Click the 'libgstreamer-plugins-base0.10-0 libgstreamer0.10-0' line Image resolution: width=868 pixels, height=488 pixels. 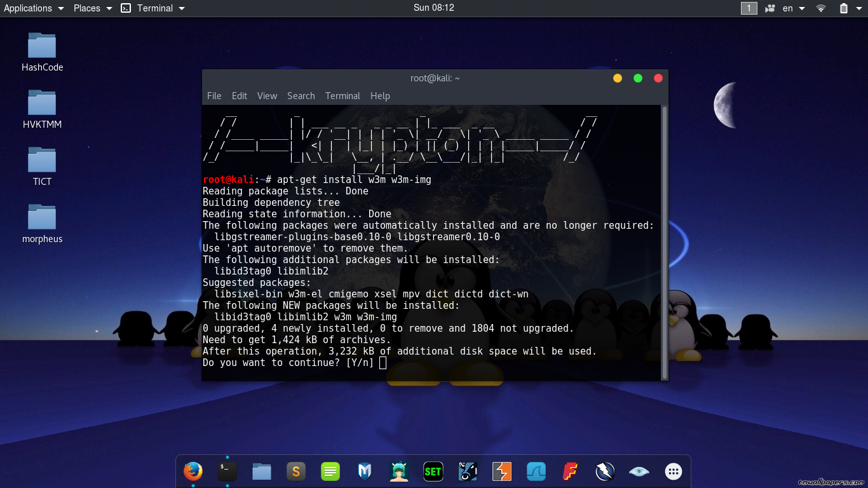pos(357,237)
